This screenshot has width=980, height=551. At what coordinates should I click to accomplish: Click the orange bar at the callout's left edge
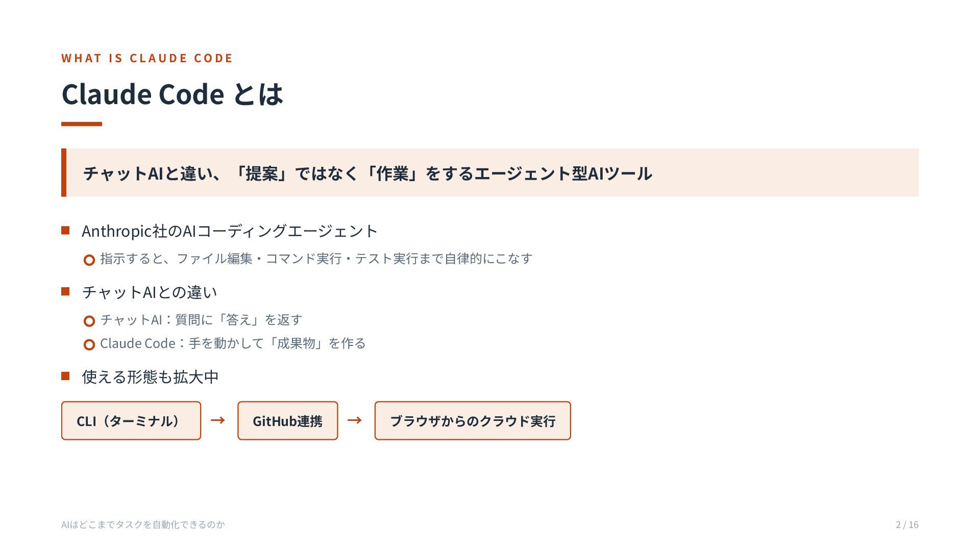(64, 172)
